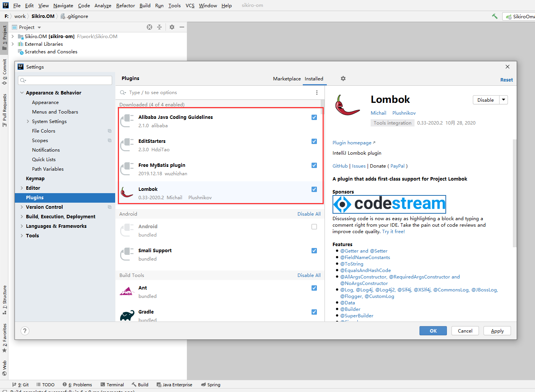Uncheck Ant bundled plugin checkbox
This screenshot has height=392, width=535.
click(x=314, y=288)
